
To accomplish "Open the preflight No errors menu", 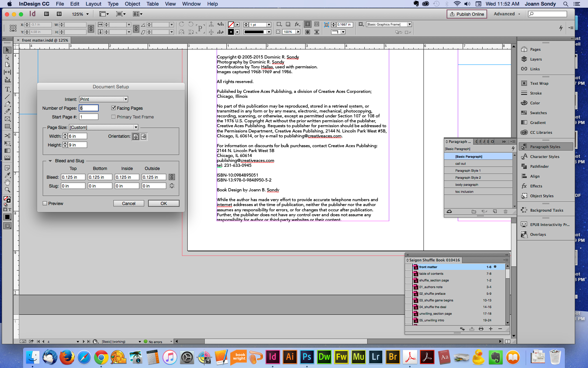I will click(171, 342).
